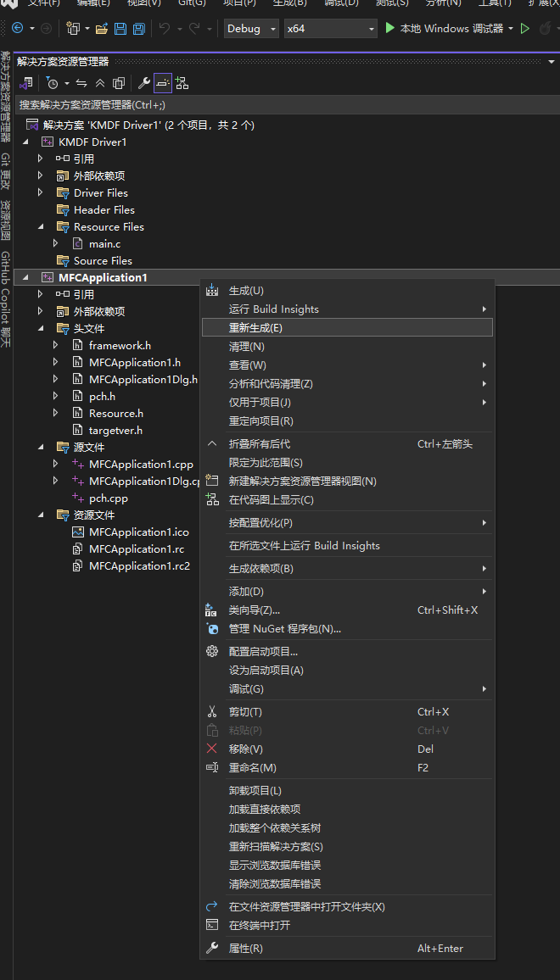Click the wrench icon for 属性(R)

[211, 948]
